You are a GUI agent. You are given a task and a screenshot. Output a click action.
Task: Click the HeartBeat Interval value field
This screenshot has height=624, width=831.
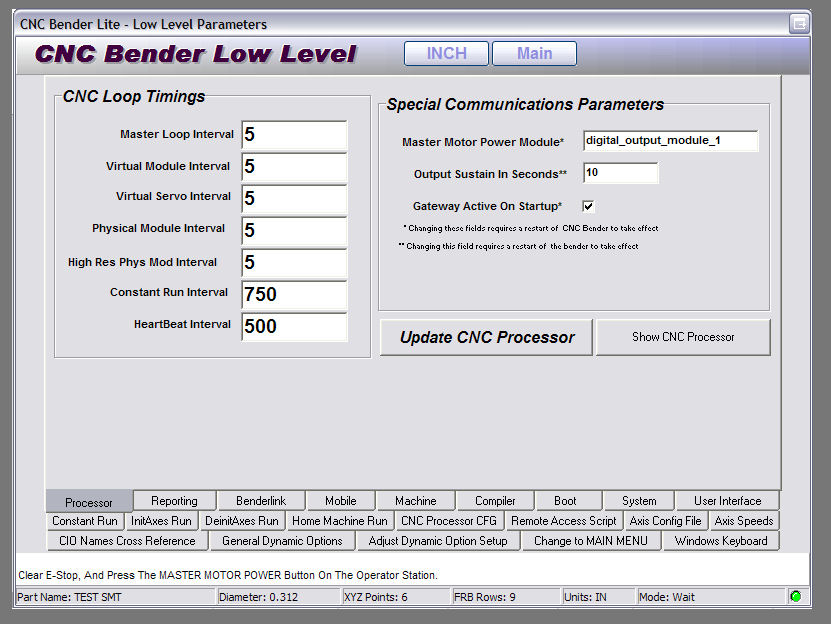pos(294,326)
